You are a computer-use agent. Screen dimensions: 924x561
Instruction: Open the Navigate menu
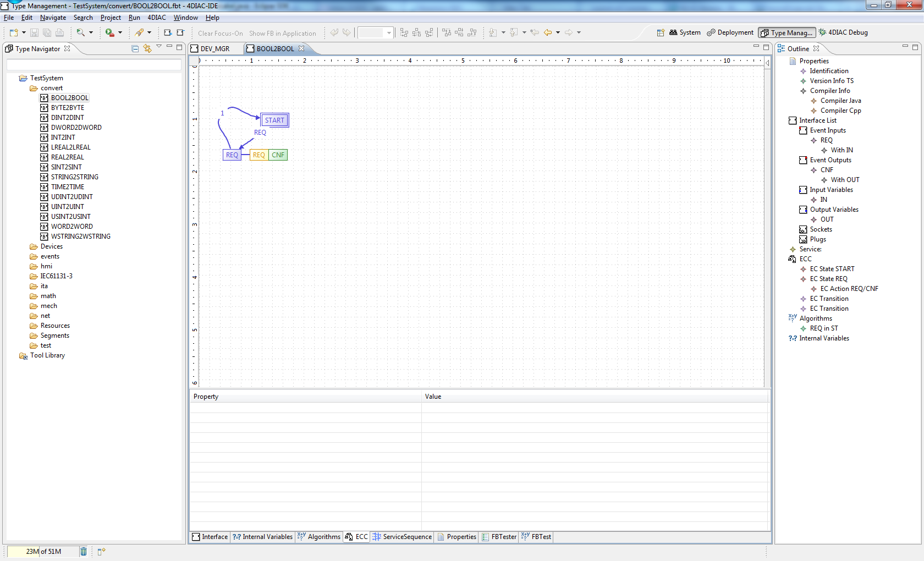click(53, 18)
